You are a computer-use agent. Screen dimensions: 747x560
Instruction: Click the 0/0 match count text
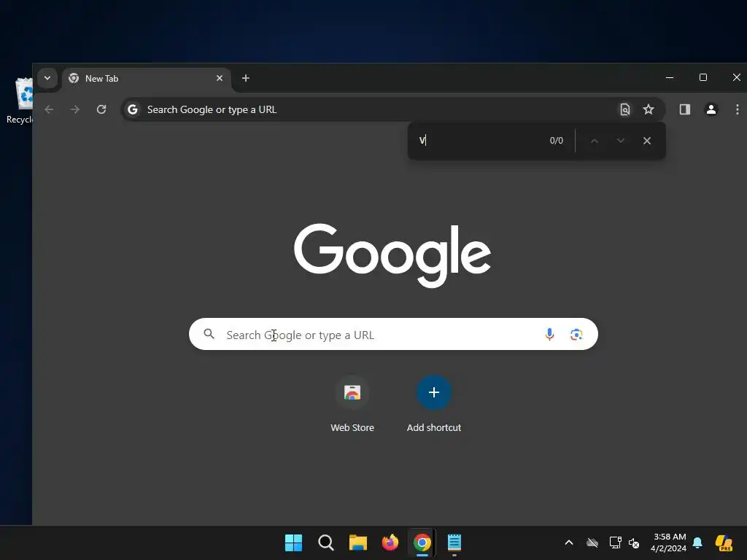click(x=556, y=141)
